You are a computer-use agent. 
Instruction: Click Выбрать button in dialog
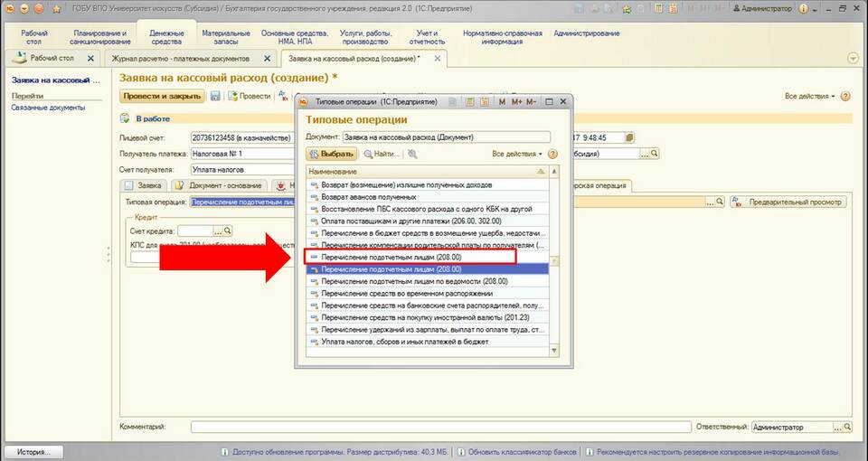tap(332, 154)
